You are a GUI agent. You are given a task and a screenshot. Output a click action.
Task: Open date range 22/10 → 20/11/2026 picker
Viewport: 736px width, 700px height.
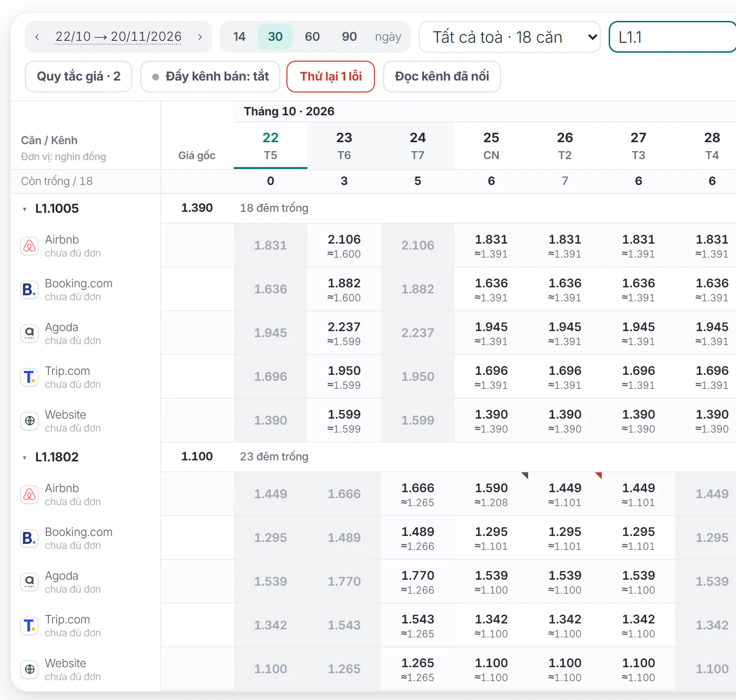pos(118,37)
